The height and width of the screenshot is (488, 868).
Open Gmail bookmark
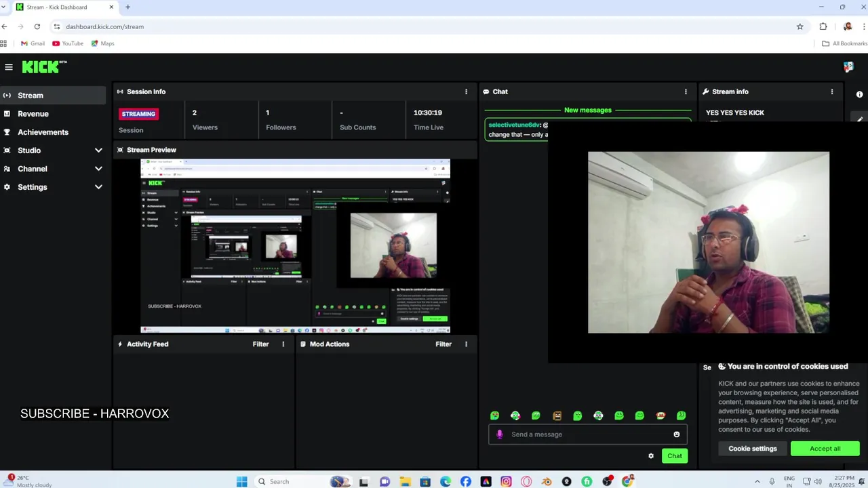[33, 43]
